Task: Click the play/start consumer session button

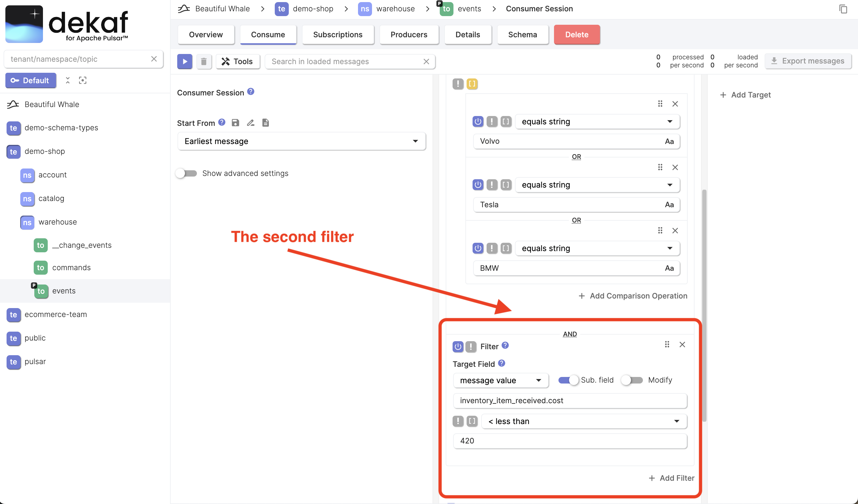Action: [185, 61]
